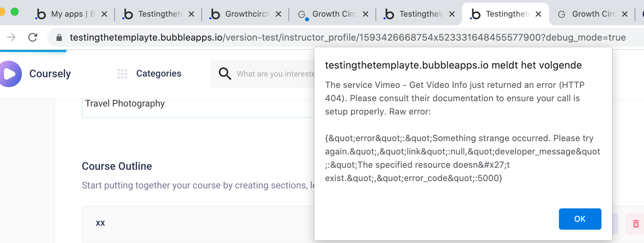Click the Growthcircle tab's Bubble favicon

pos(215,14)
